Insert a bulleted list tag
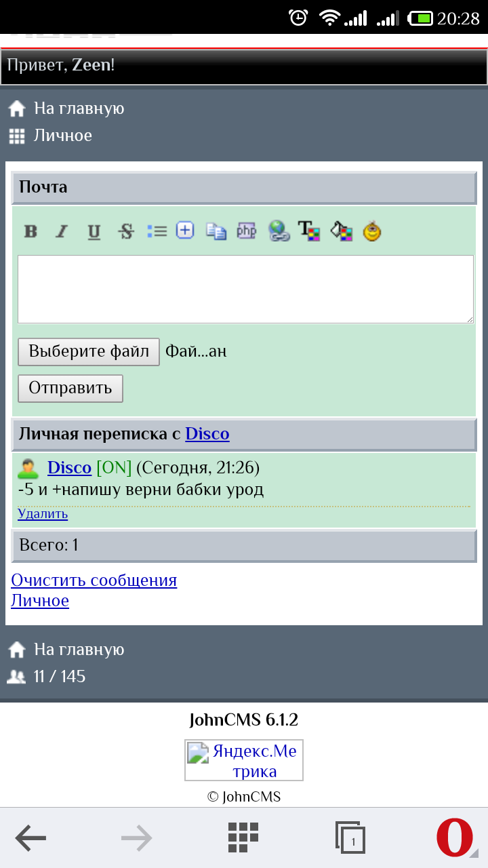The width and height of the screenshot is (488, 868). pos(157,231)
